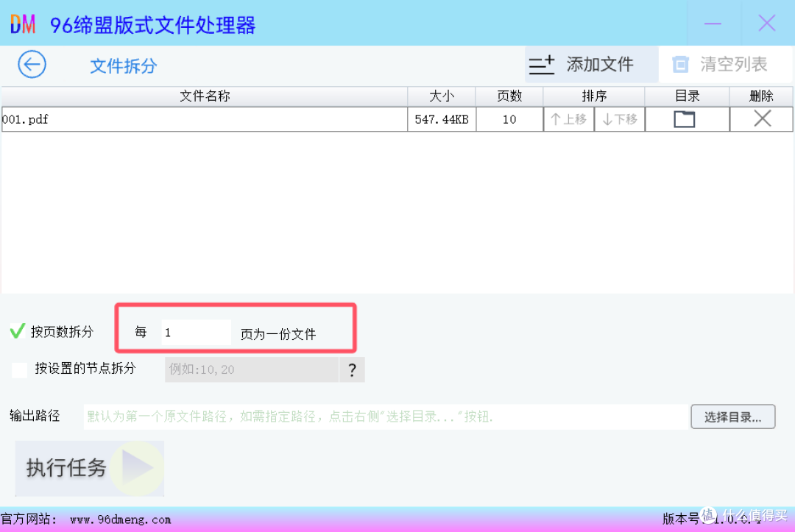The image size is (795, 532).
Task: Click the node split input field
Action: point(252,369)
